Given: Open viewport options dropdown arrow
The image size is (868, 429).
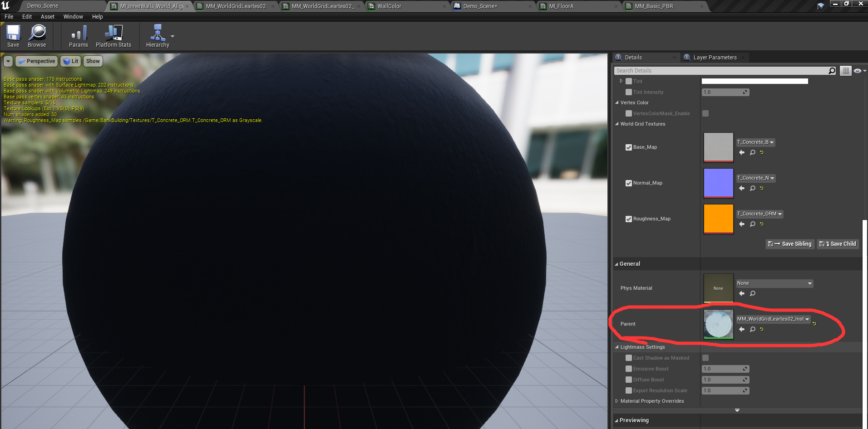Looking at the screenshot, I should [8, 61].
